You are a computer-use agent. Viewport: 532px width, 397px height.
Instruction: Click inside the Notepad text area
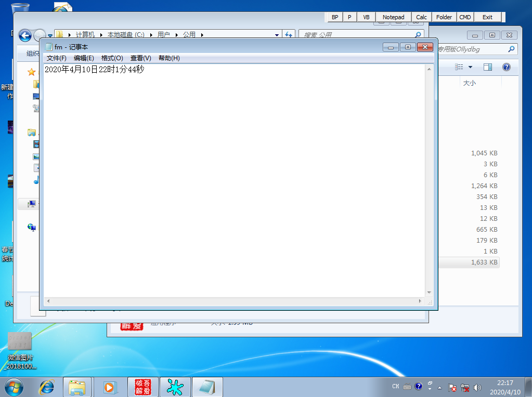point(234,181)
